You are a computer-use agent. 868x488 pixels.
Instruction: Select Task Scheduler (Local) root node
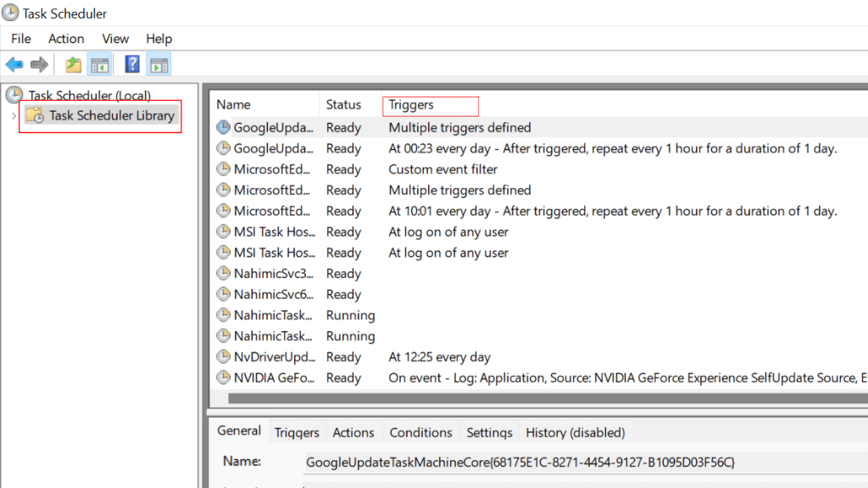coord(89,96)
